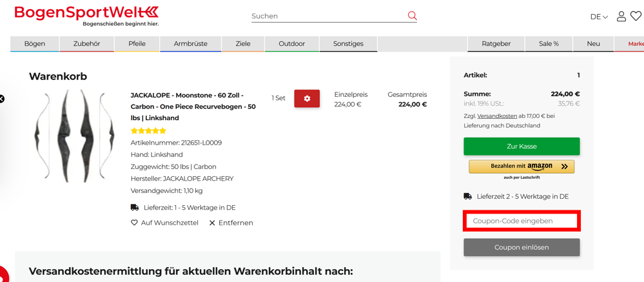This screenshot has width=644, height=282.
Task: Click the five-star rating of the bow
Action: click(148, 131)
